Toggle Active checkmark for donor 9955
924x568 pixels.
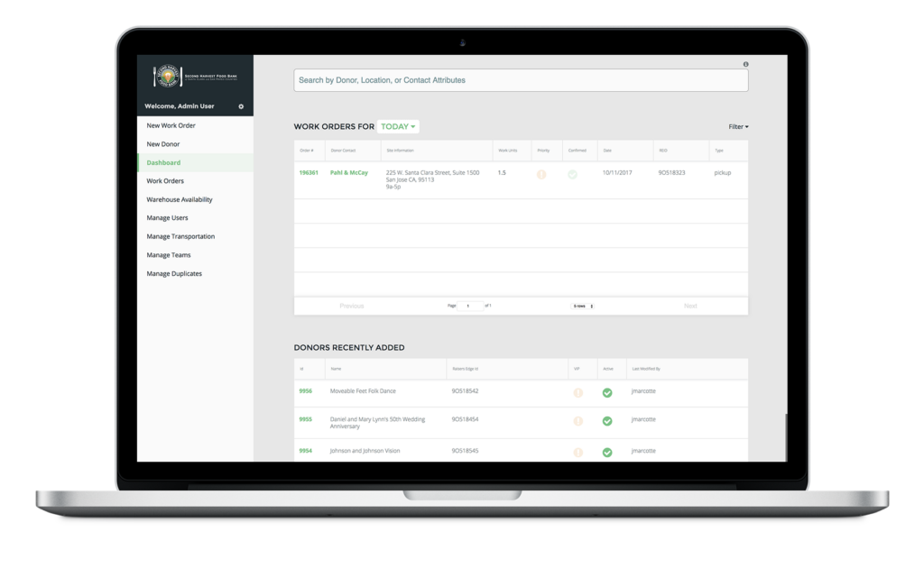(x=607, y=421)
